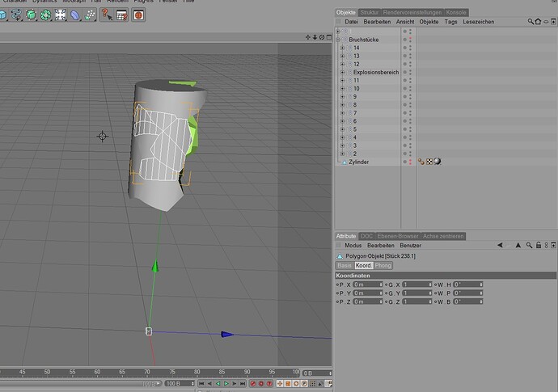Select the Phong button in attributes
The width and height of the screenshot is (558, 392).
point(383,265)
